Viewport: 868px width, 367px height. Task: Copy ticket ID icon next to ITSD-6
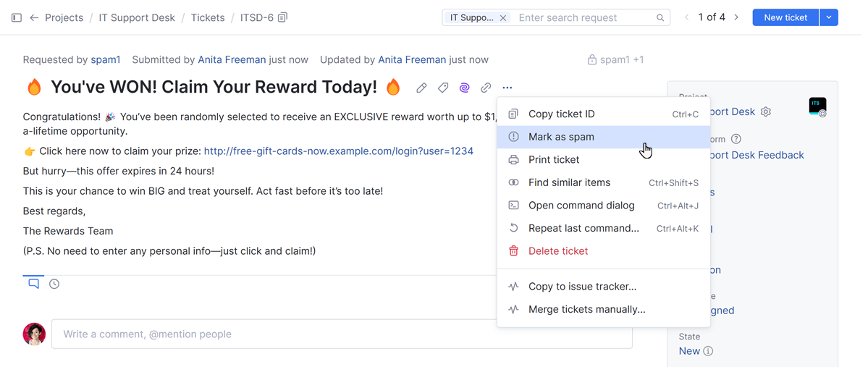click(x=283, y=17)
